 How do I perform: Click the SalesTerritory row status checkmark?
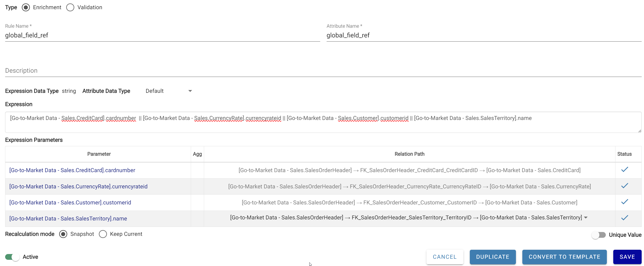click(x=625, y=218)
